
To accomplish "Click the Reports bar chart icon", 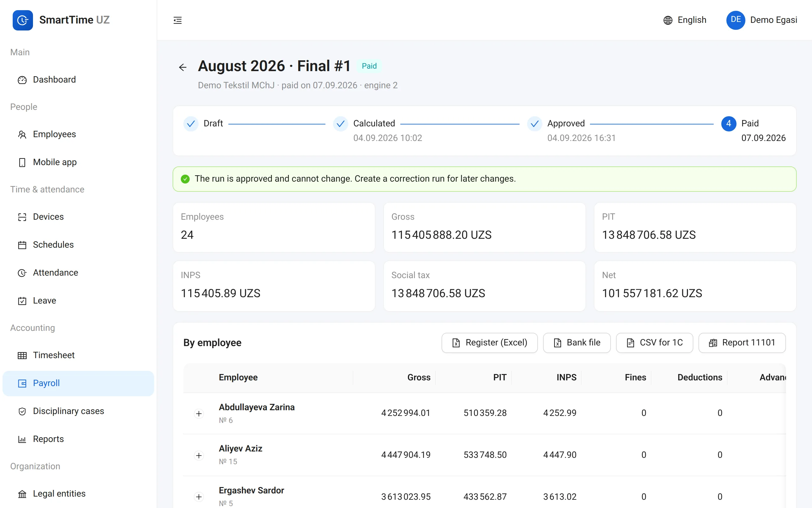I will click(22, 439).
